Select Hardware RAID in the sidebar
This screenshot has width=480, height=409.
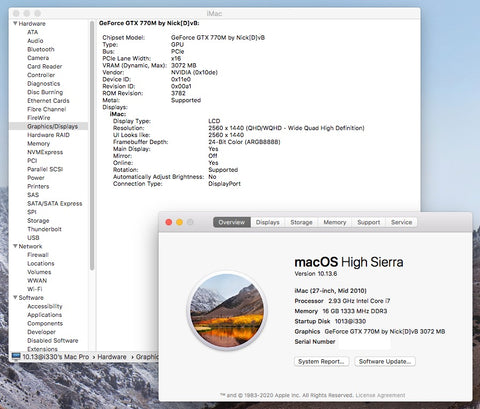(48, 135)
